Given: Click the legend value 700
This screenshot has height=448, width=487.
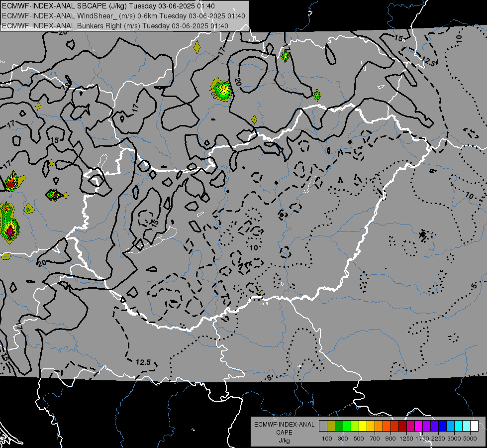Looking at the screenshot, I should (x=375, y=439).
